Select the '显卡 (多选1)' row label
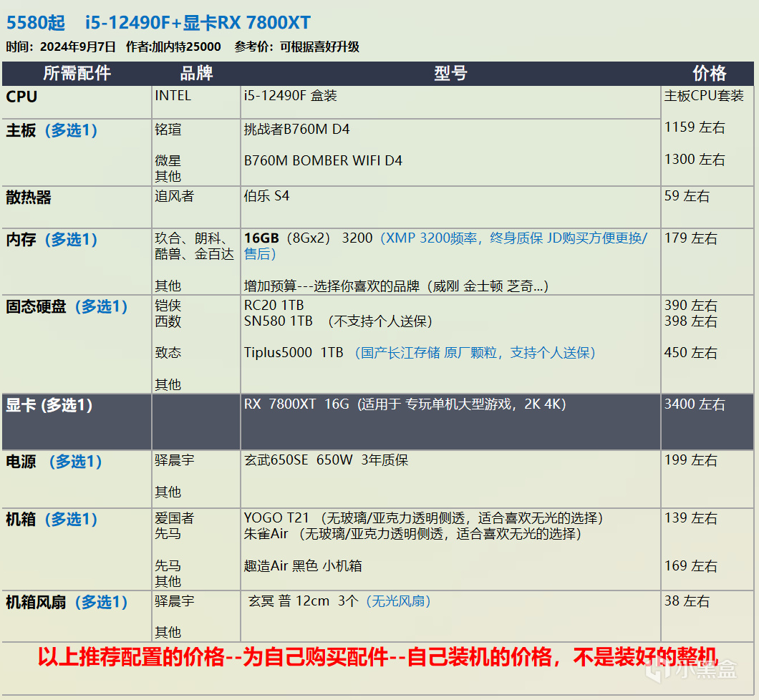 click(49, 405)
